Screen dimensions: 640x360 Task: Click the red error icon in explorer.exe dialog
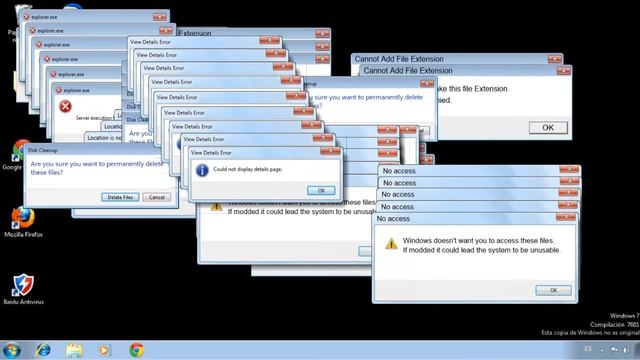65,107
